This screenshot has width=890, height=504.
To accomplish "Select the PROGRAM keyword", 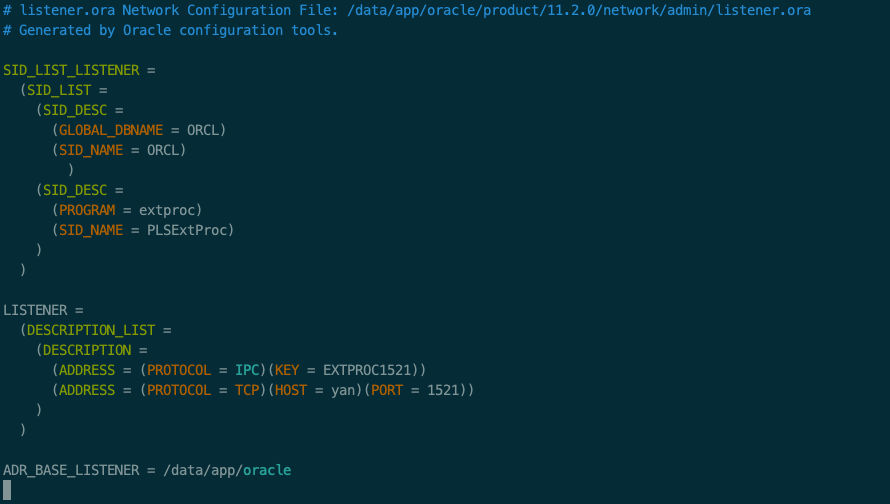I will [87, 210].
